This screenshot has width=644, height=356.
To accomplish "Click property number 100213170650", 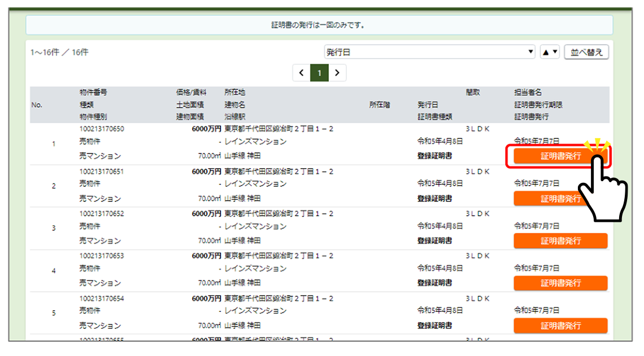I will click(102, 129).
